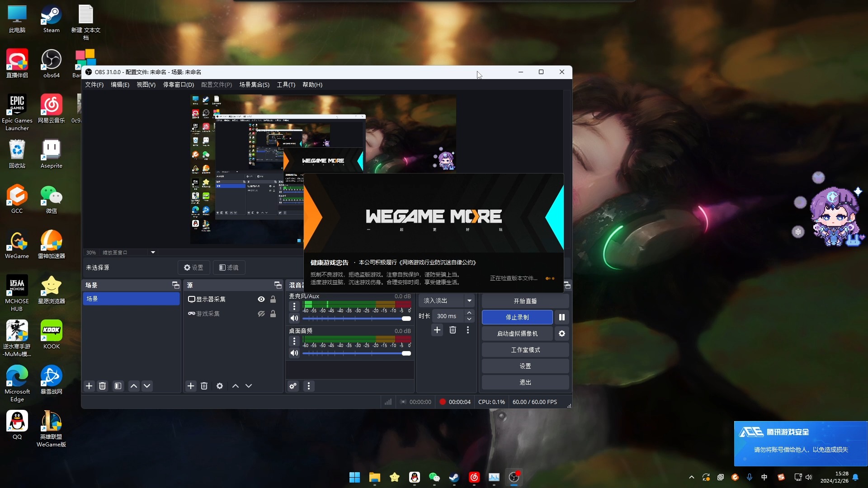This screenshot has height=488, width=868.
Task: Undock the 源 panel icon
Action: [278, 285]
